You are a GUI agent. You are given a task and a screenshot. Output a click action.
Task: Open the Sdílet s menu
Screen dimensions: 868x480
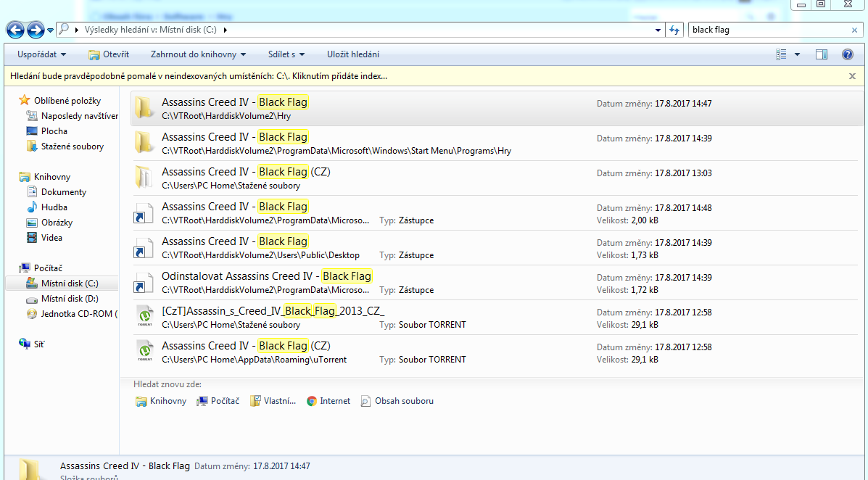[x=286, y=54]
